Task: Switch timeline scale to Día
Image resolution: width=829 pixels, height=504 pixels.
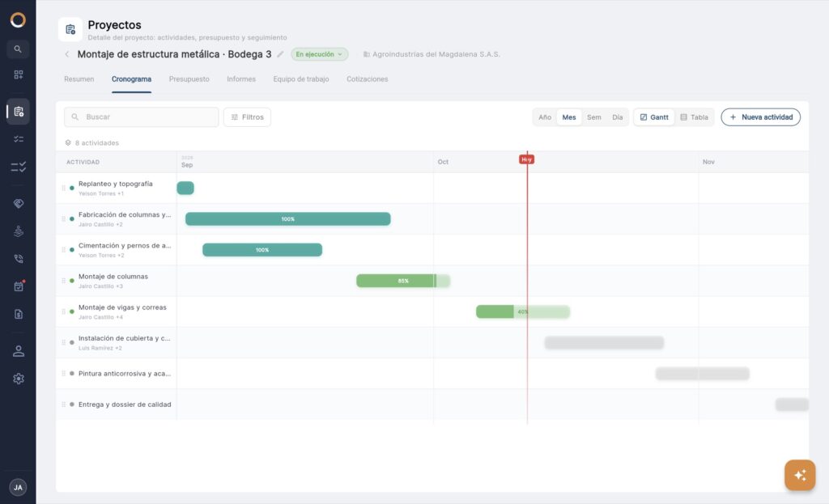Action: 617,117
